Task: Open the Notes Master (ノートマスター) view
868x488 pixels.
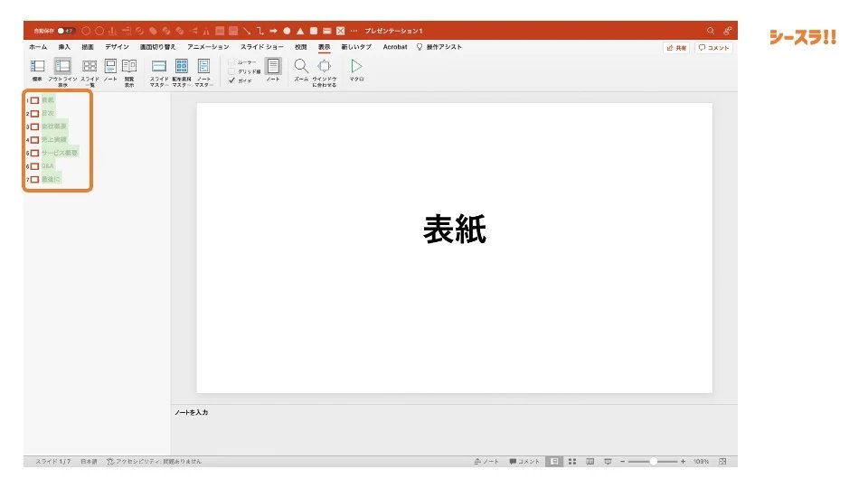Action: coord(203,72)
